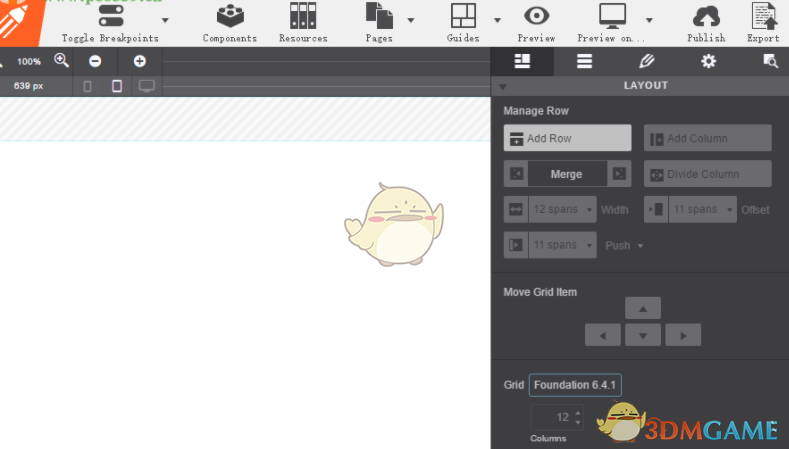
Task: Click the Export icon
Action: [x=763, y=16]
